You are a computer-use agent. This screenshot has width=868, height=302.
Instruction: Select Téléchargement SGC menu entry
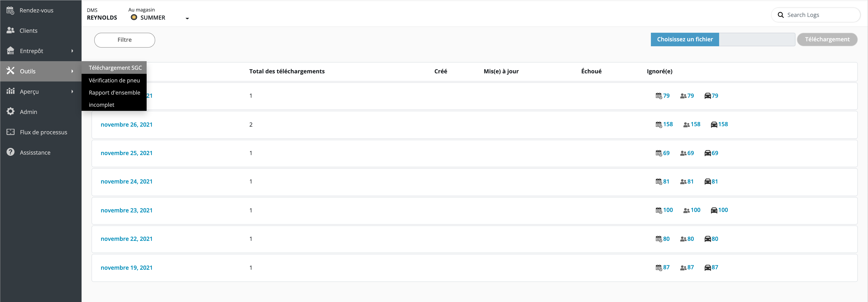point(115,68)
